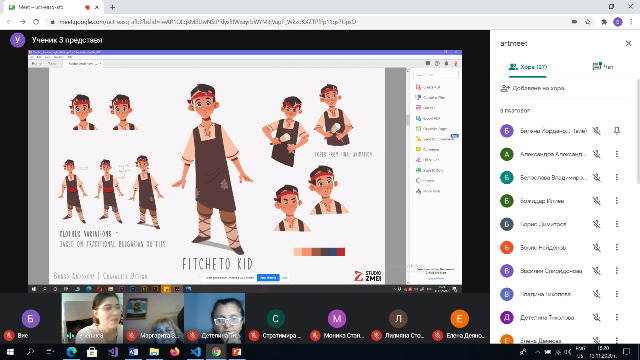This screenshot has width=640, height=360.
Task: Close the artmeet side panel
Action: click(628, 43)
